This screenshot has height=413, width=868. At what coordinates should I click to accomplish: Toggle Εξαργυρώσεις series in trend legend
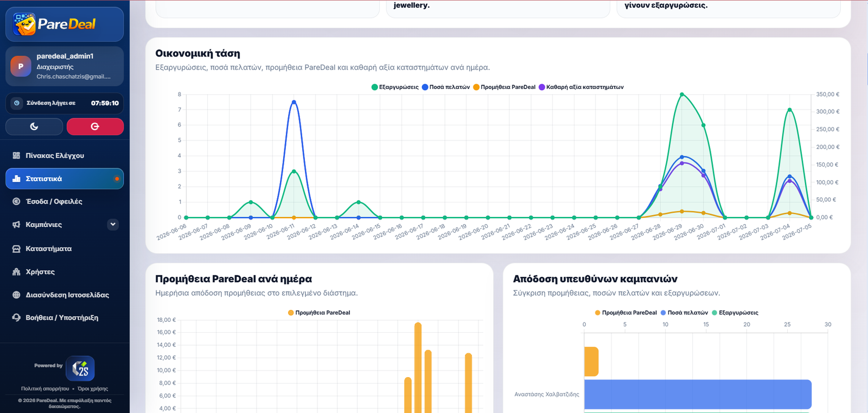pos(395,87)
